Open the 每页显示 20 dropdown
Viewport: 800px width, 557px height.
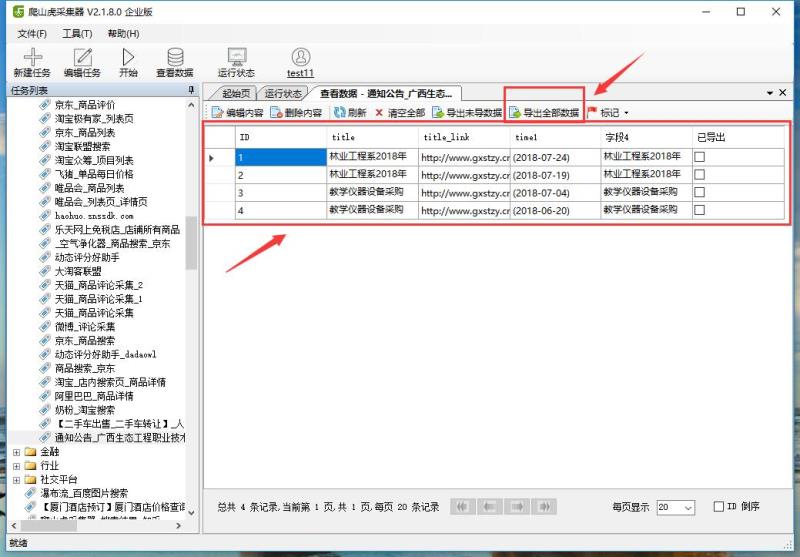[676, 507]
